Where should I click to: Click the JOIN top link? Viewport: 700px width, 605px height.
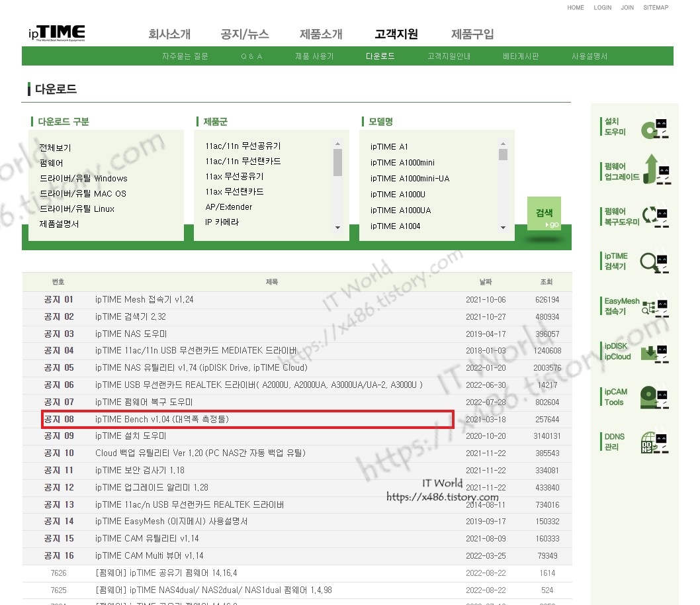click(x=627, y=7)
